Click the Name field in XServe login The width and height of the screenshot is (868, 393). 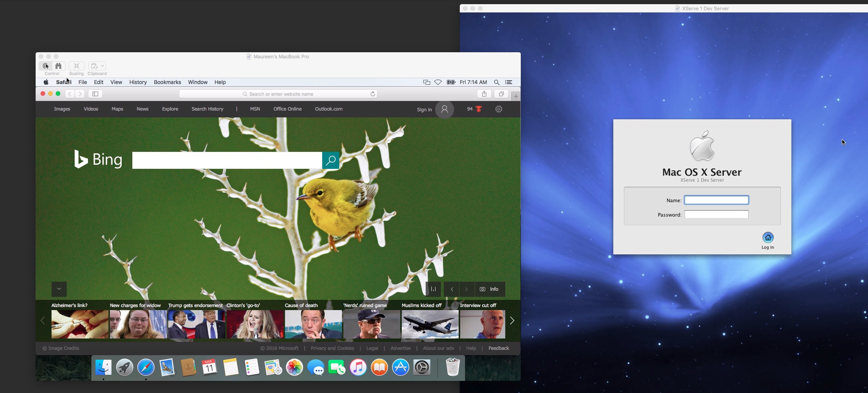pos(716,200)
